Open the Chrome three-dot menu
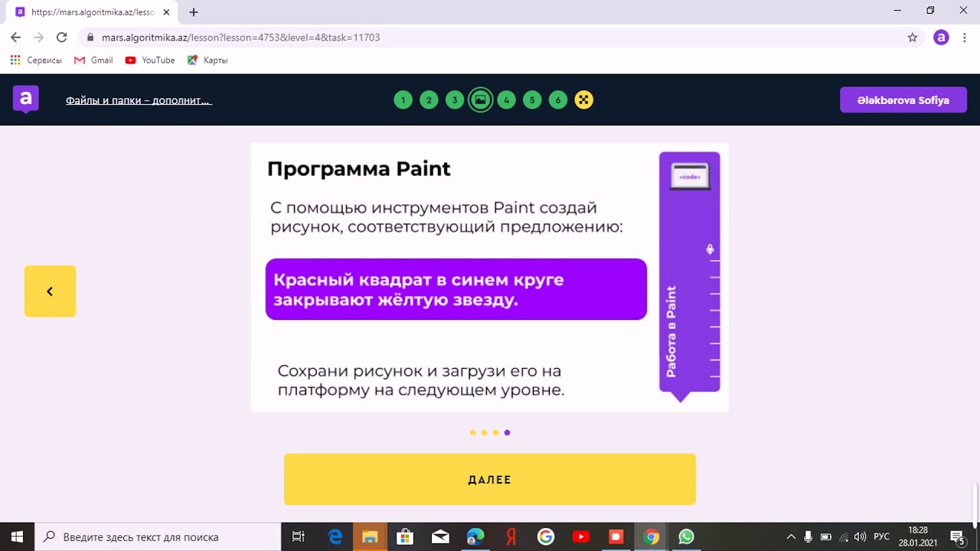Image resolution: width=980 pixels, height=551 pixels. point(965,37)
